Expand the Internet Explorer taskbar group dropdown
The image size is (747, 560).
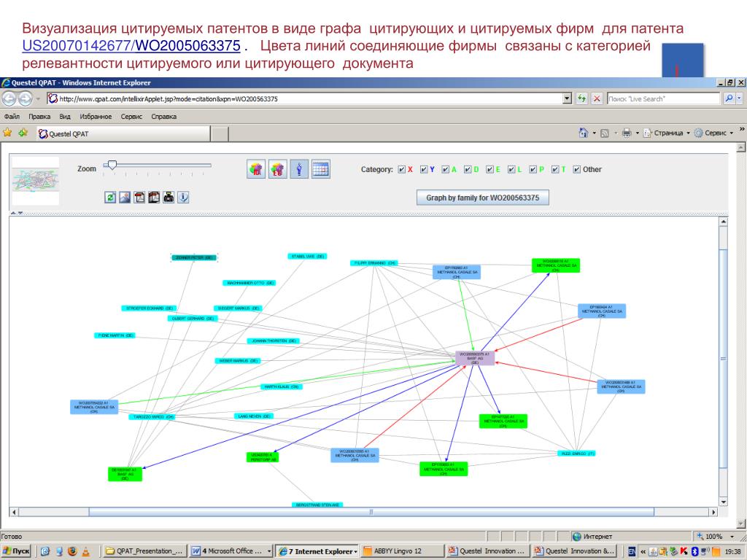(355, 551)
